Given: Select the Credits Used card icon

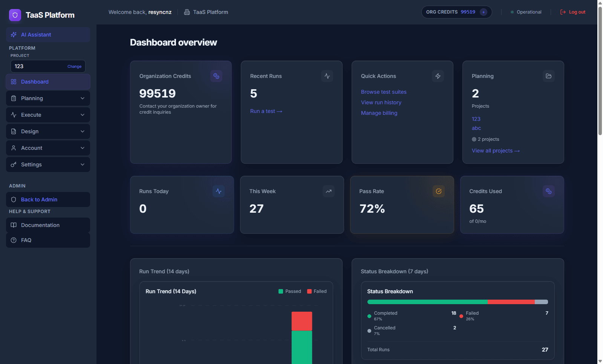Looking at the screenshot, I should (x=548, y=191).
